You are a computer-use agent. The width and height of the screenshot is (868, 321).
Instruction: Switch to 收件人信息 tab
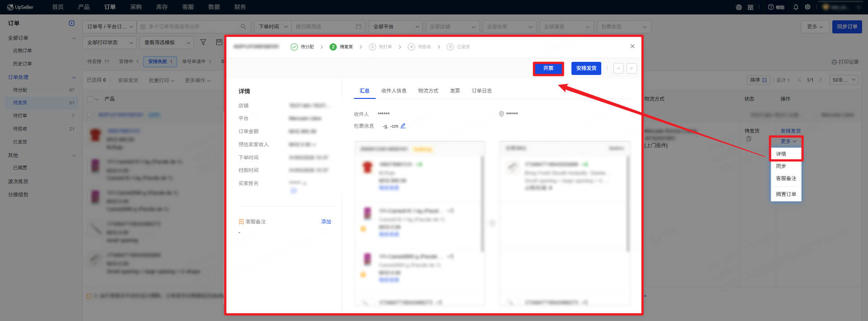coord(394,91)
